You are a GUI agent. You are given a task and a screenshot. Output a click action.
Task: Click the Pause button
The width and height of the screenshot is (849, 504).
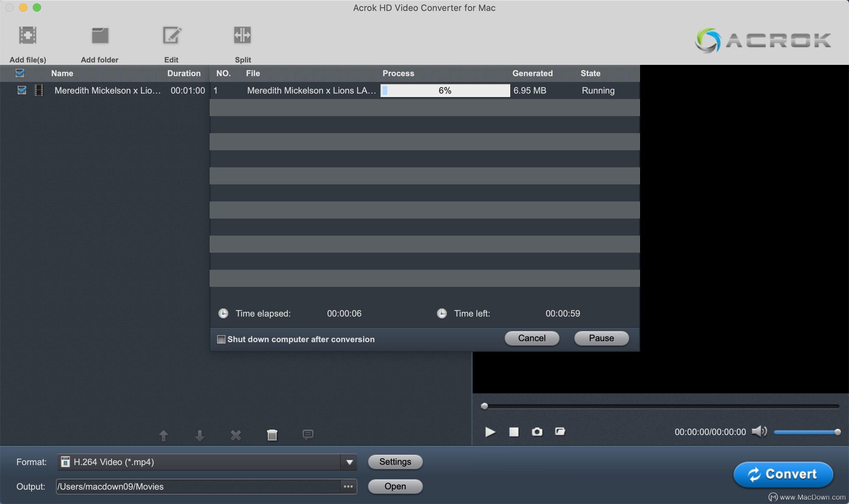601,337
